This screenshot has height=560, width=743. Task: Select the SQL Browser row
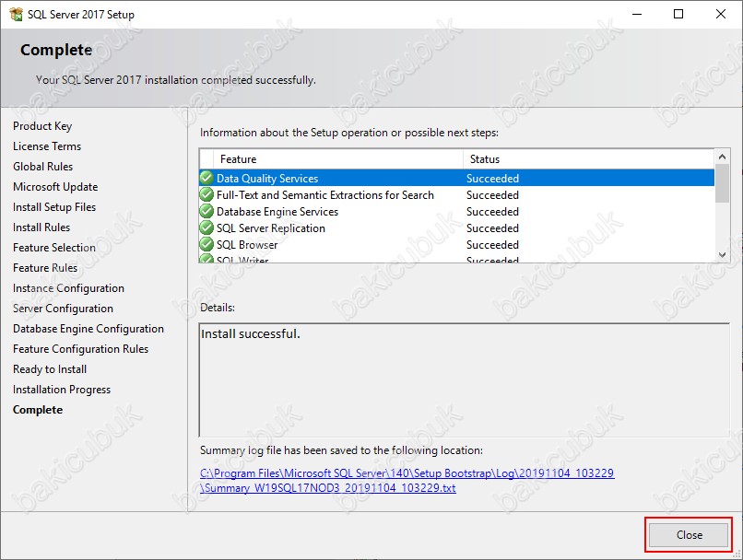(457, 244)
